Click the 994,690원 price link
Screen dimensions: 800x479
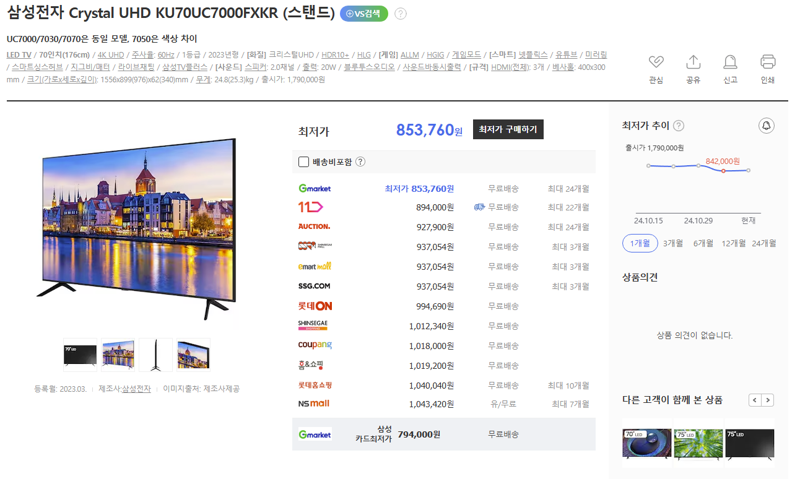coord(435,306)
